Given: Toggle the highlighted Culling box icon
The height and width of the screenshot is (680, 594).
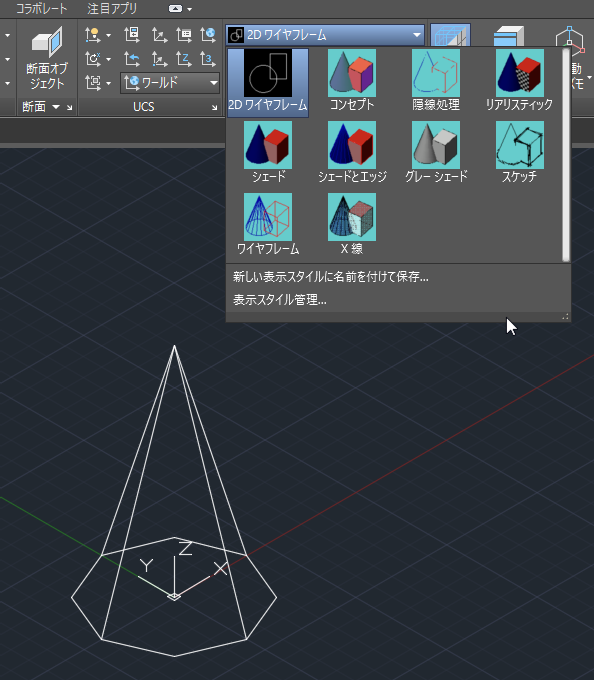Looking at the screenshot, I should (x=450, y=36).
